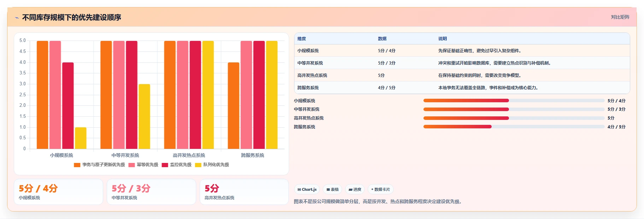
Task: Click the 数据 table column header
Action: [382, 39]
